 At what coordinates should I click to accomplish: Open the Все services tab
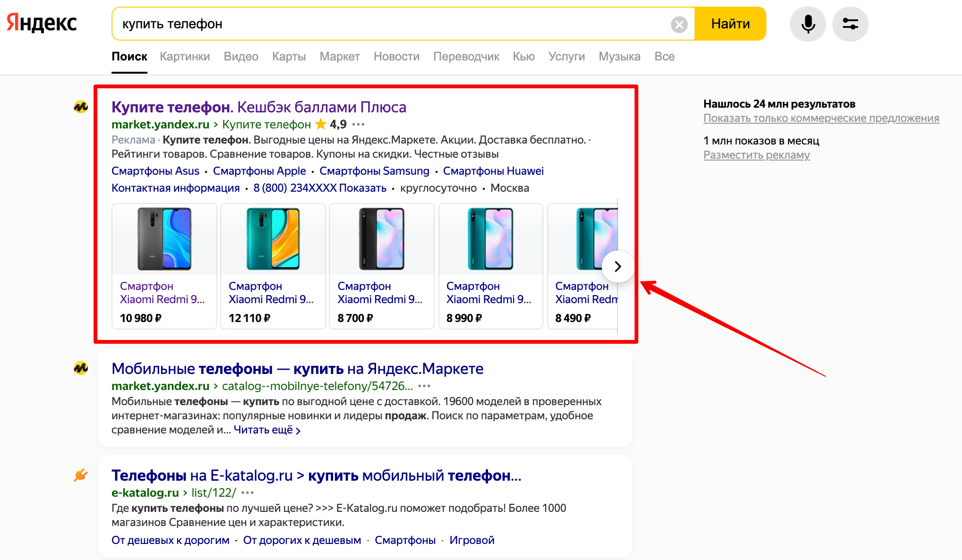[664, 57]
